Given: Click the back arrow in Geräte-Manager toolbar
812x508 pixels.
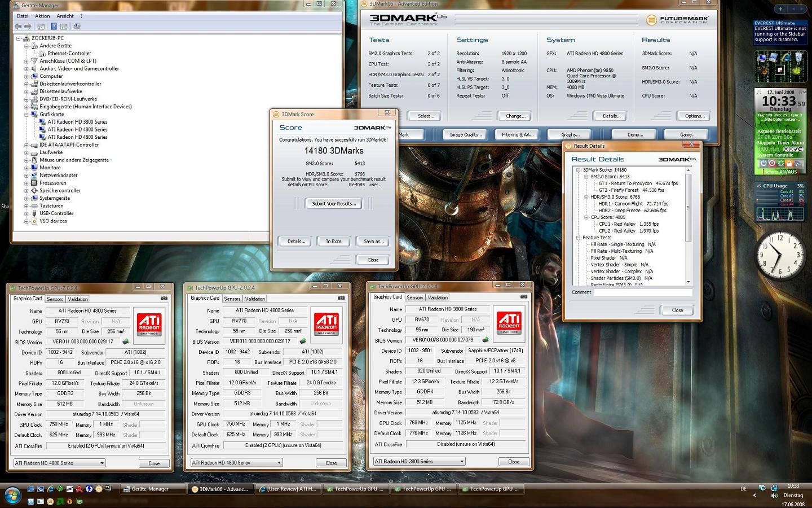Looking at the screenshot, I should pyautogui.click(x=18, y=27).
